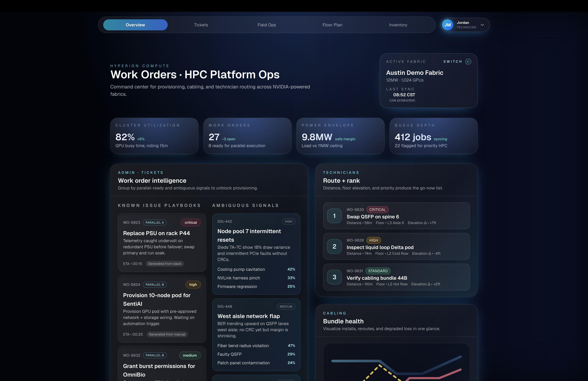Open the West aisle network flap signal

(249, 316)
